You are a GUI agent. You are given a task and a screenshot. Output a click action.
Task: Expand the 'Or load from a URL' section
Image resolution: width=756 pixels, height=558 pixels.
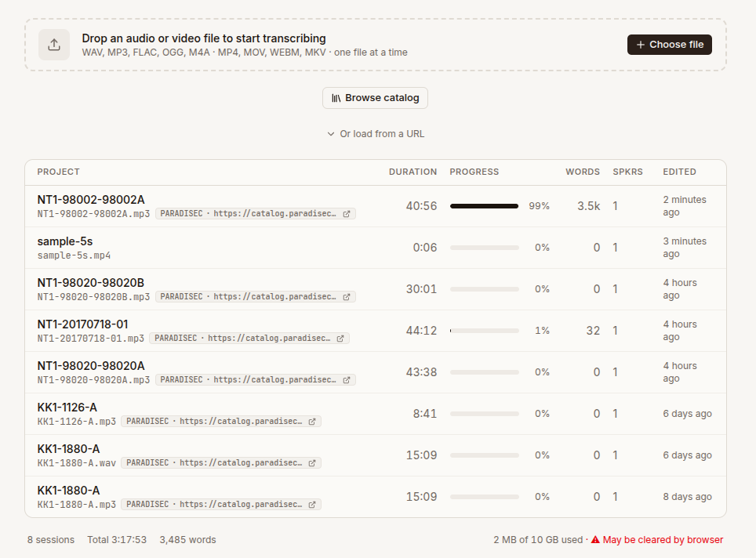[x=376, y=134]
